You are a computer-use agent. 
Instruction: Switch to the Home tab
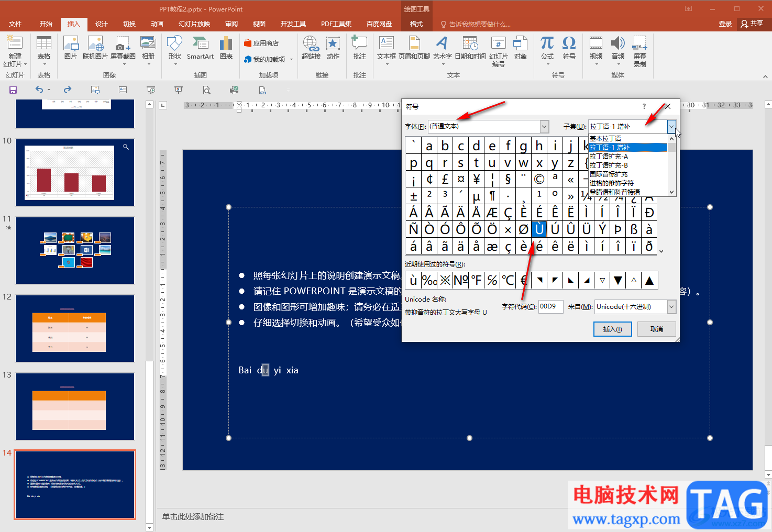46,24
